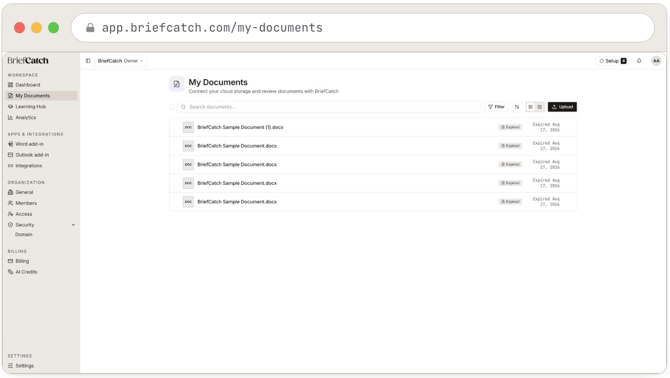Screen dimensions: 670x378
Task: Click the expiry date of Sample Document (1).docx
Action: pyautogui.click(x=547, y=127)
